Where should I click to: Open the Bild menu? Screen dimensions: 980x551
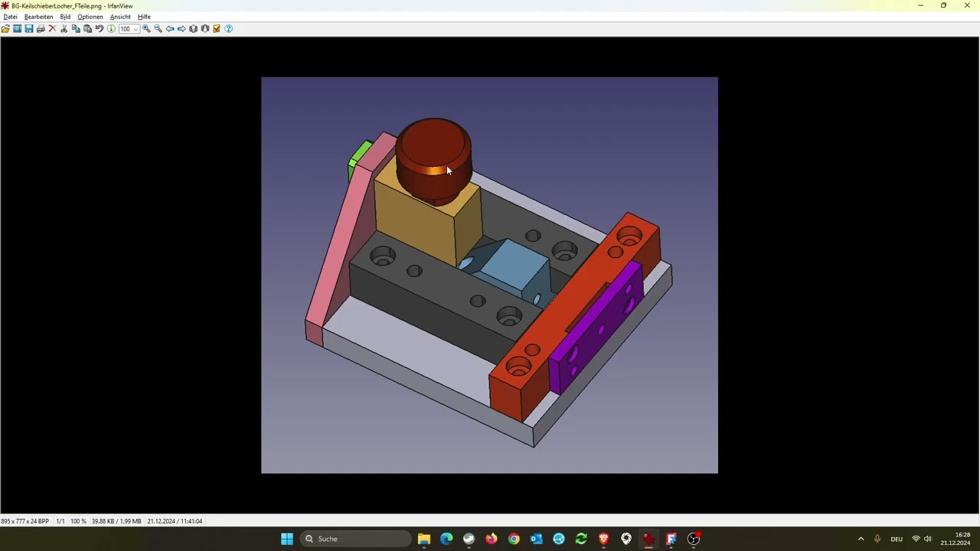(x=65, y=17)
